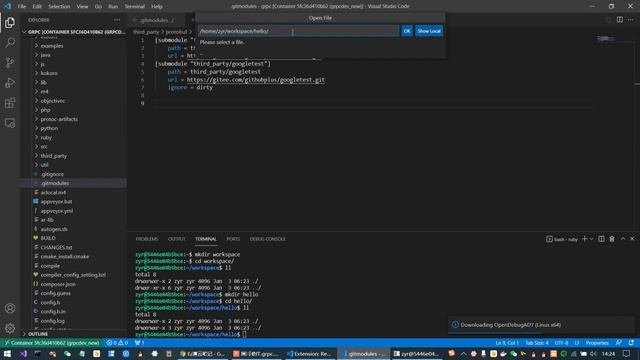640x360 pixels.
Task: Open the Remote Explorer view
Action: pos(10,123)
